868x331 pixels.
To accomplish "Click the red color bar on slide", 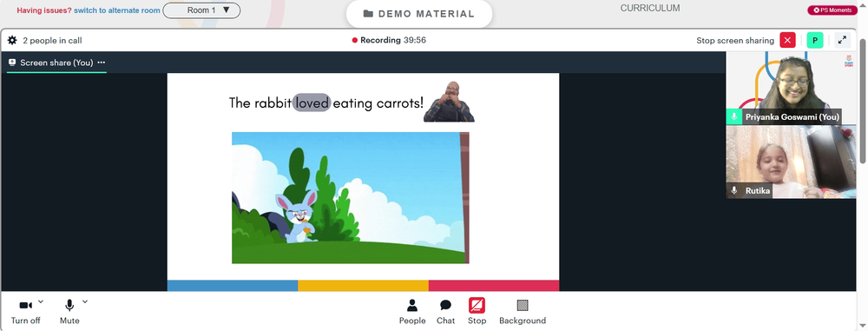I will click(x=494, y=286).
